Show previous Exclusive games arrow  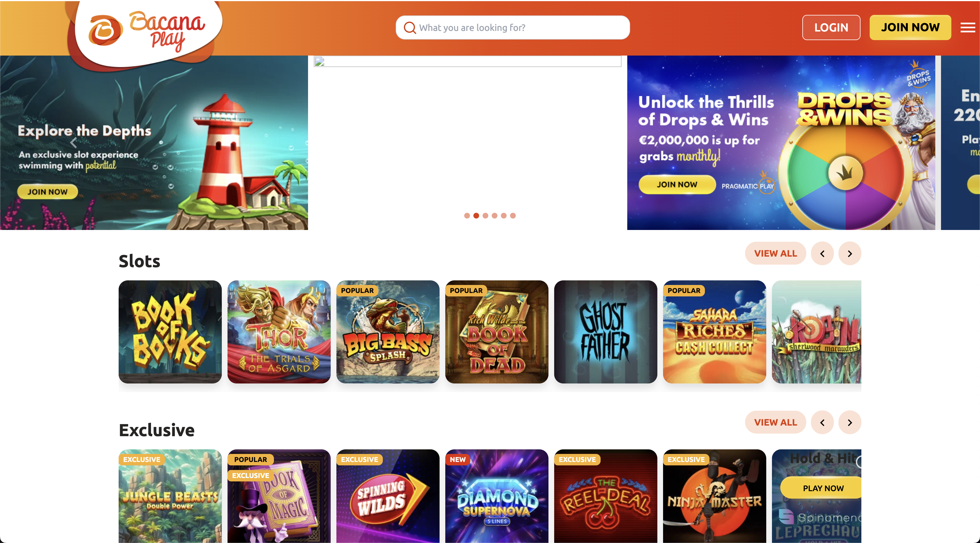822,422
